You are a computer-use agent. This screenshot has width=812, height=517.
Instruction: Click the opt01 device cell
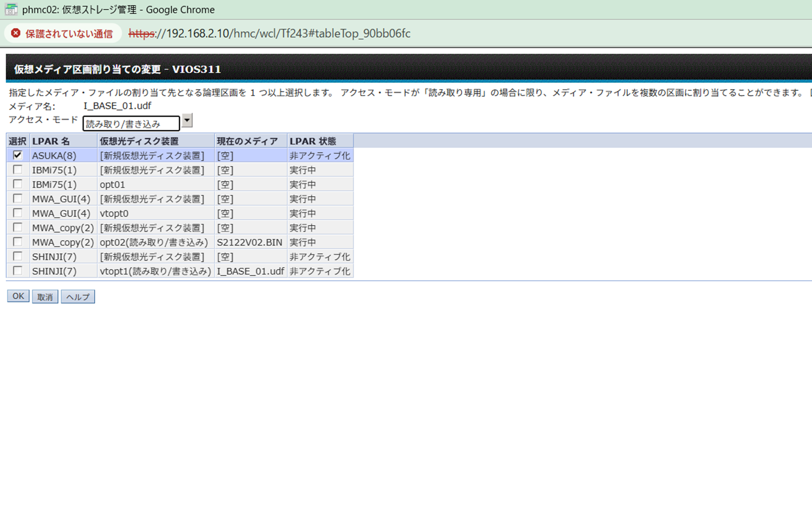pyautogui.click(x=156, y=184)
